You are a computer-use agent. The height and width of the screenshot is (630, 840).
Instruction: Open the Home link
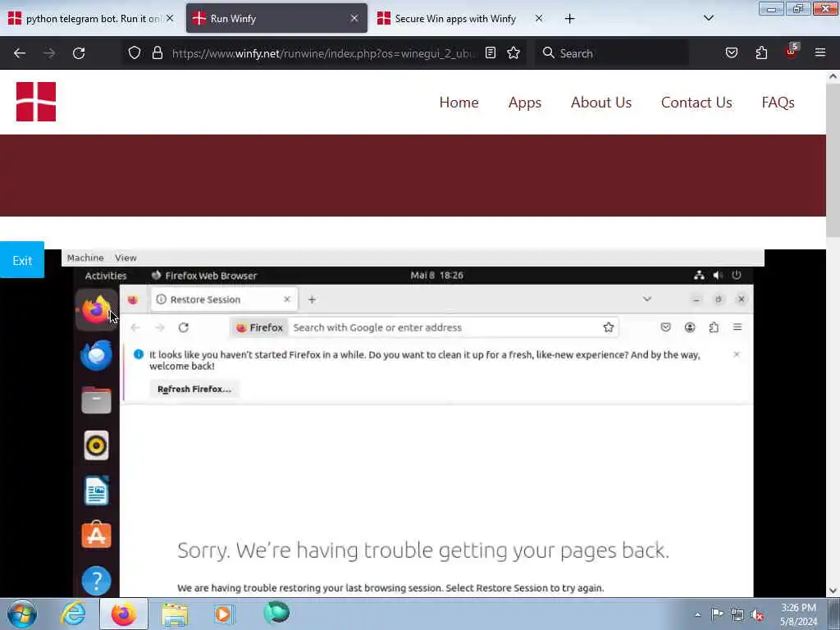click(459, 103)
